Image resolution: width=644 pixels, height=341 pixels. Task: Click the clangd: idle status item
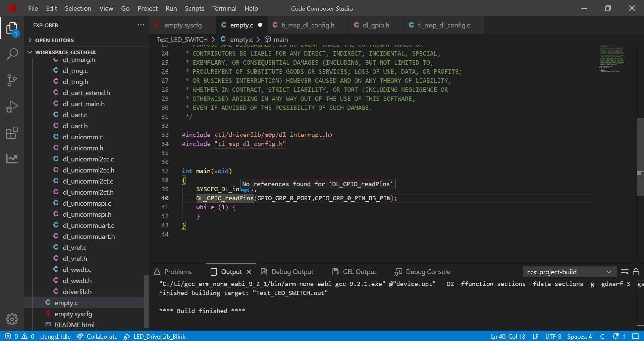coord(55,336)
